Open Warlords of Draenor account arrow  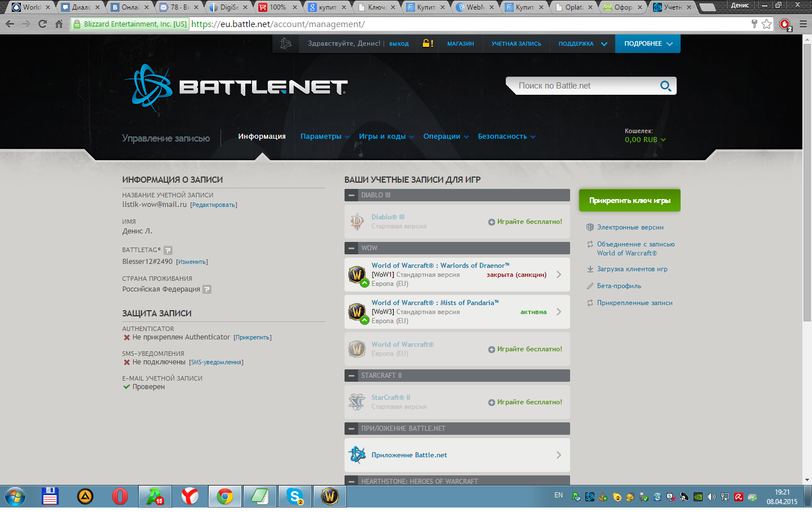pyautogui.click(x=559, y=275)
